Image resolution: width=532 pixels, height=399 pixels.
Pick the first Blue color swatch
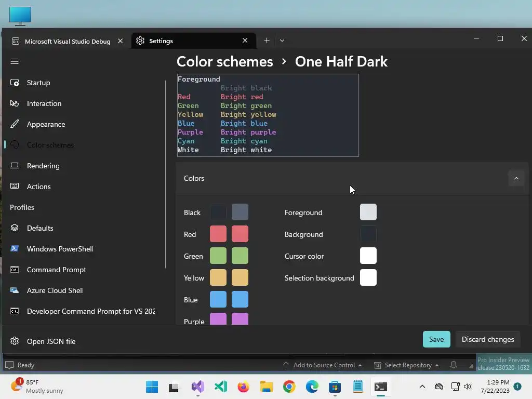pos(218,299)
